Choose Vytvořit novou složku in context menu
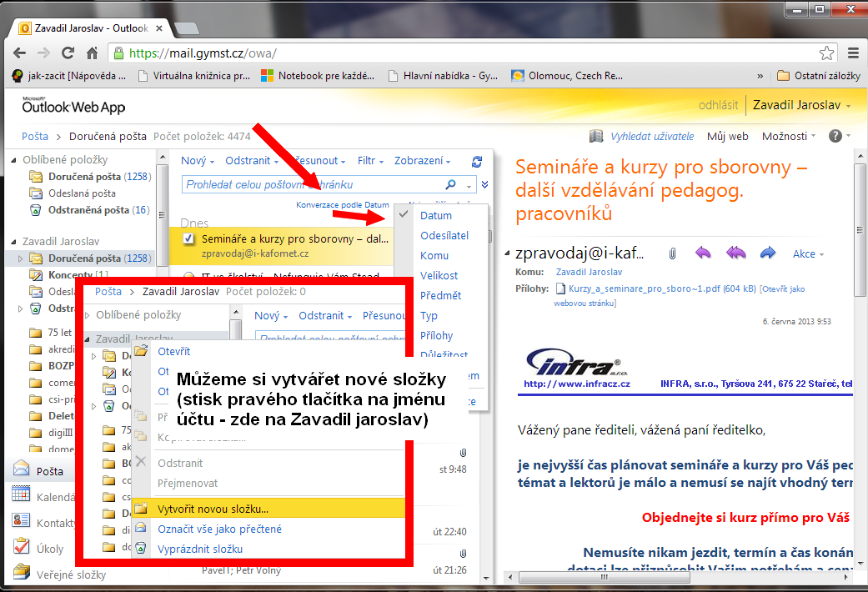This screenshot has width=868, height=592. (269, 509)
